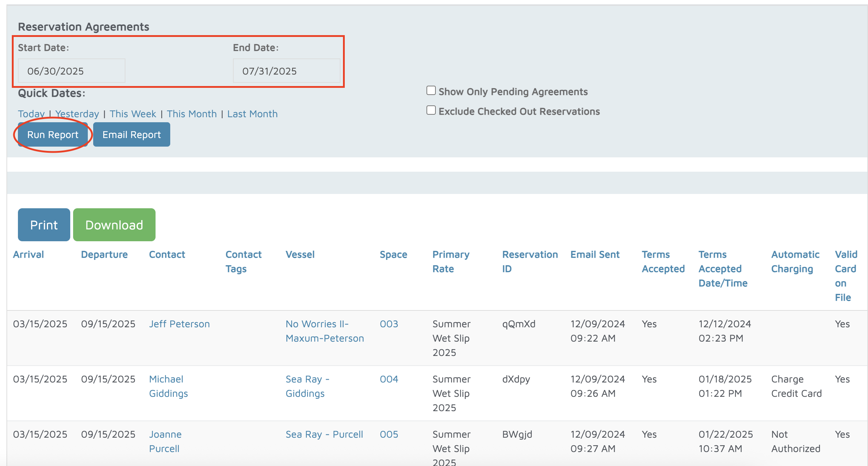Open contact Jeff Peterson
This screenshot has height=466, width=868.
click(x=179, y=324)
